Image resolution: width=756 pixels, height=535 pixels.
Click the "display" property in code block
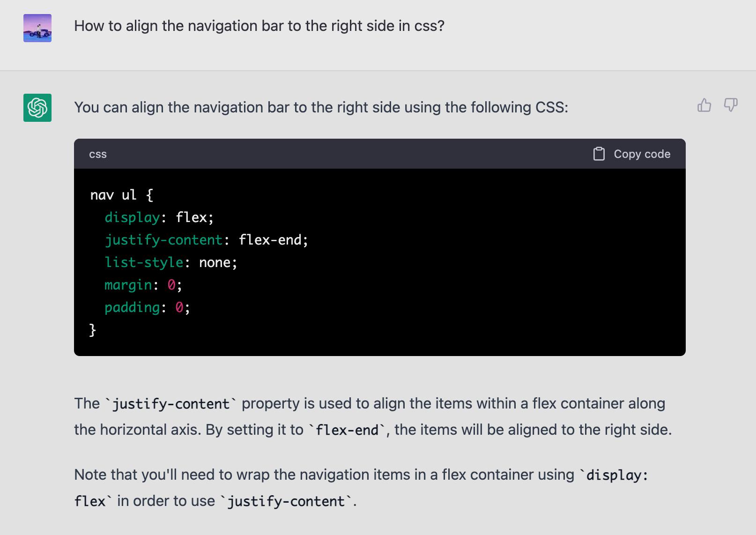point(132,217)
